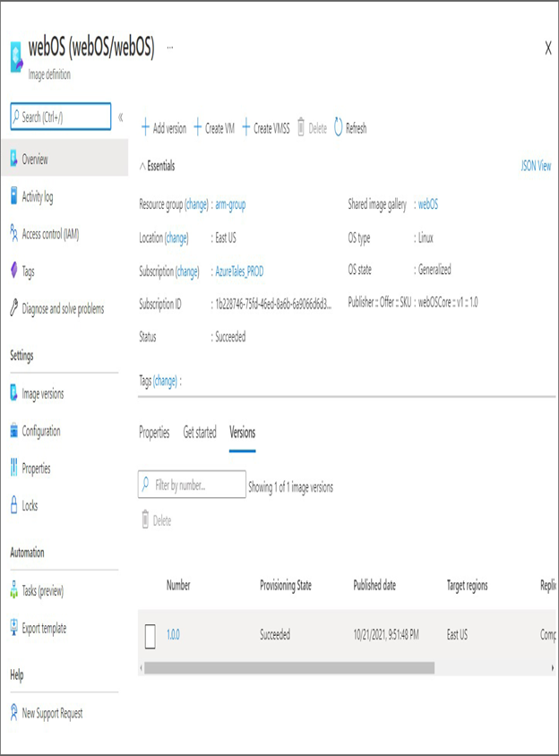Click Create VM toolbar button
Screen dimensions: 559x756
click(x=214, y=128)
